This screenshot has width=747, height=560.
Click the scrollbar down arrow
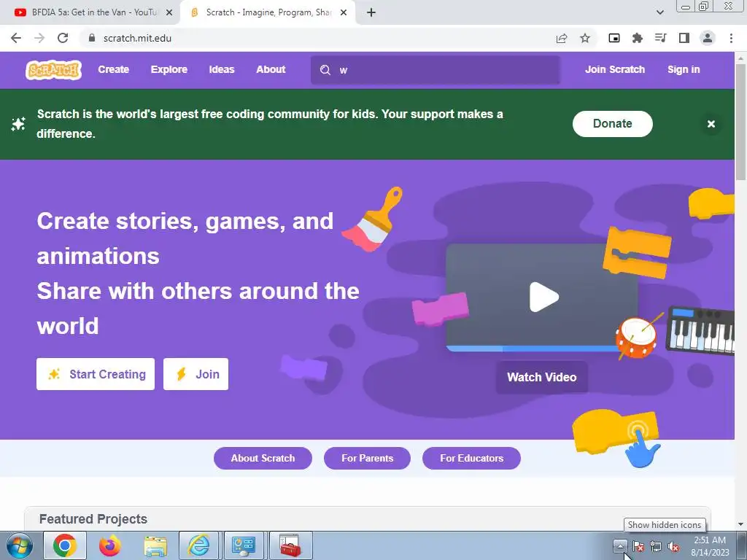tap(740, 525)
